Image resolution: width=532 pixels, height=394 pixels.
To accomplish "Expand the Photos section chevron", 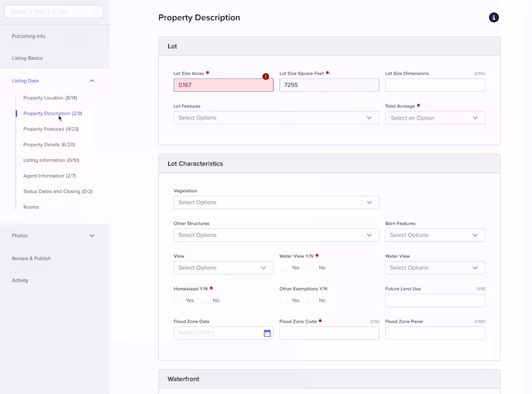I will point(92,236).
